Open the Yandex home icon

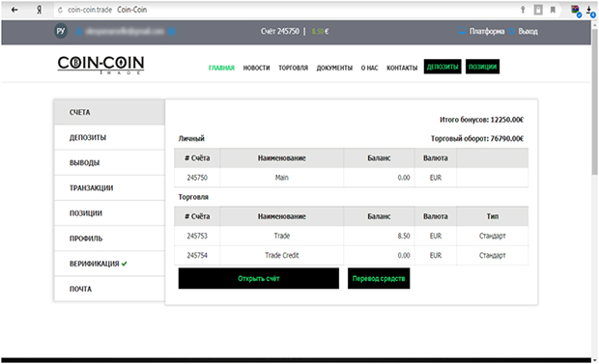pyautogui.click(x=39, y=10)
